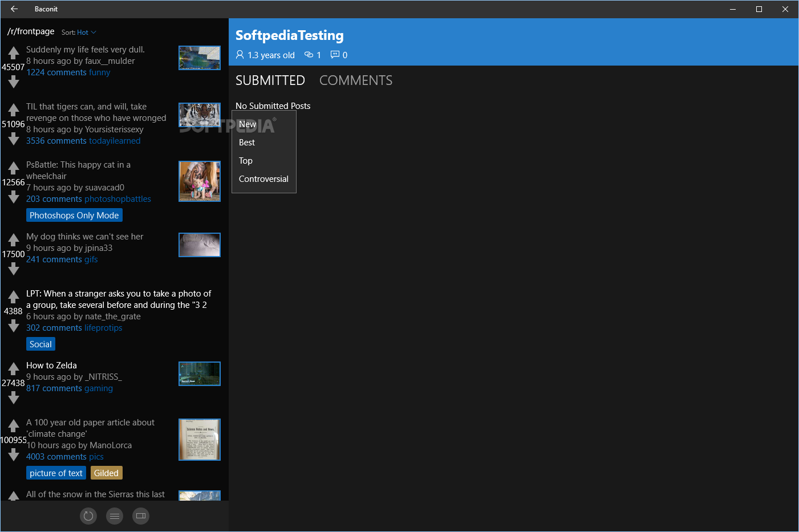Open post titled 'How to Zelda'

[51, 366]
